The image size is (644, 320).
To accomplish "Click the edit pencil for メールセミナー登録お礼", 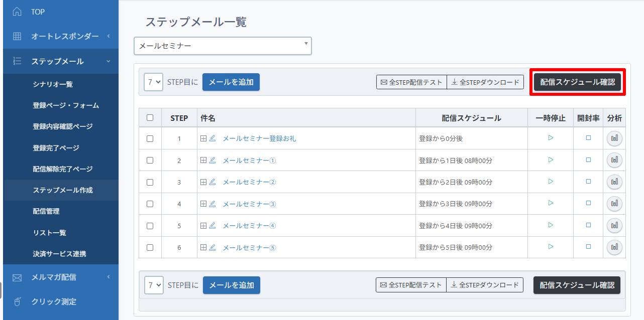I will pos(212,138).
